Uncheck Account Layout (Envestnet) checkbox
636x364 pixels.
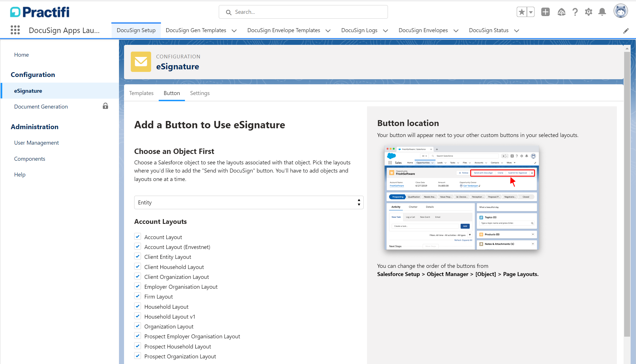coord(138,246)
